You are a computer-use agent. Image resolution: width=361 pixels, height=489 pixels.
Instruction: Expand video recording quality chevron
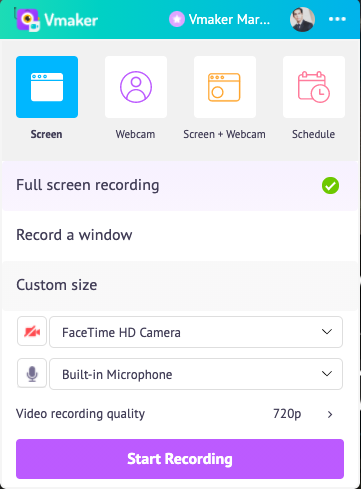pos(330,414)
